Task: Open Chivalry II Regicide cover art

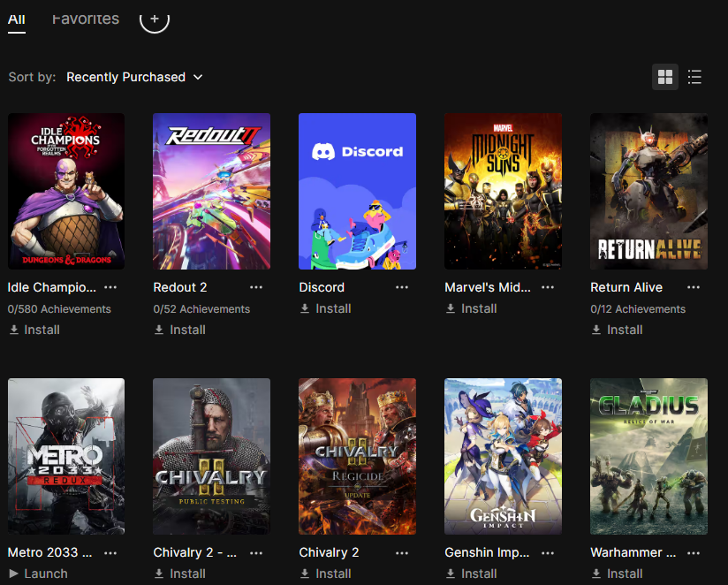Action: [358, 456]
